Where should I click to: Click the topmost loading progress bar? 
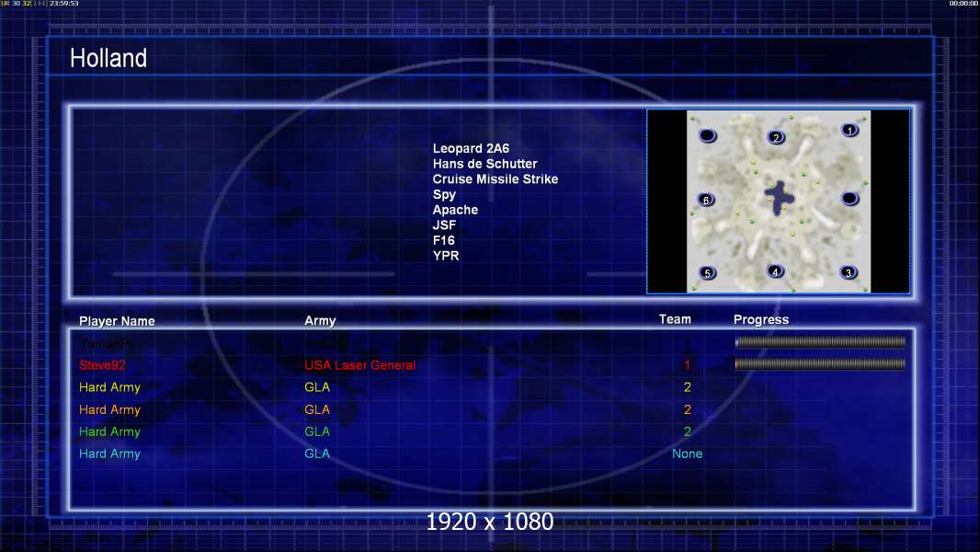tap(820, 342)
